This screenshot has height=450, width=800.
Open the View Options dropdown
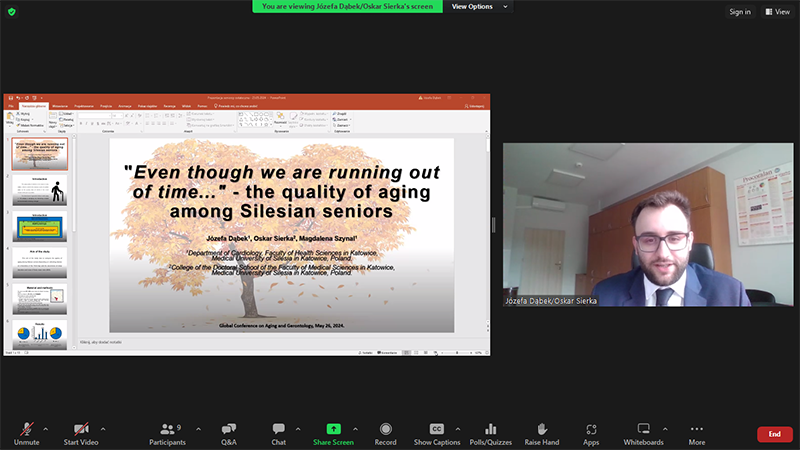478,7
